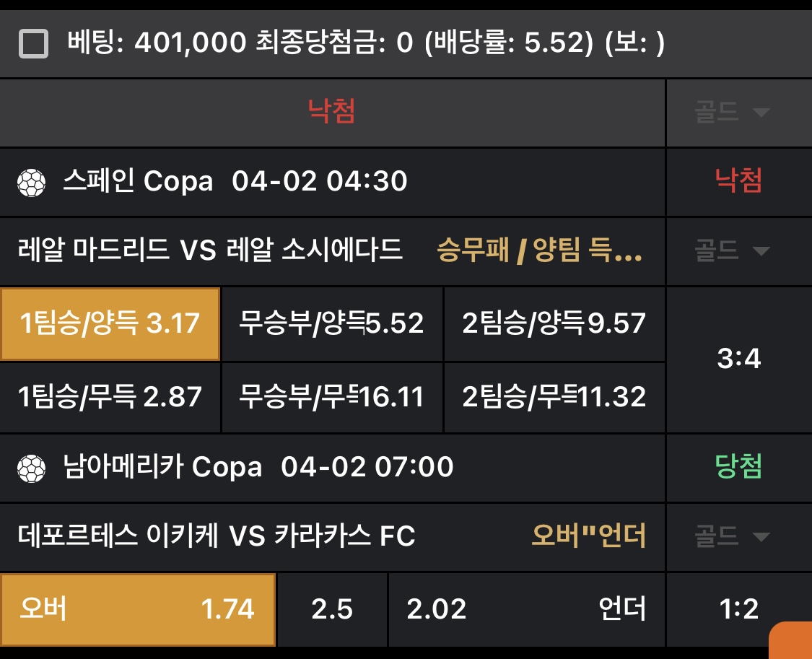Select the 1팀승/무득 2.87 odds option
Viewport: 812px width, 659px height.
[x=110, y=397]
